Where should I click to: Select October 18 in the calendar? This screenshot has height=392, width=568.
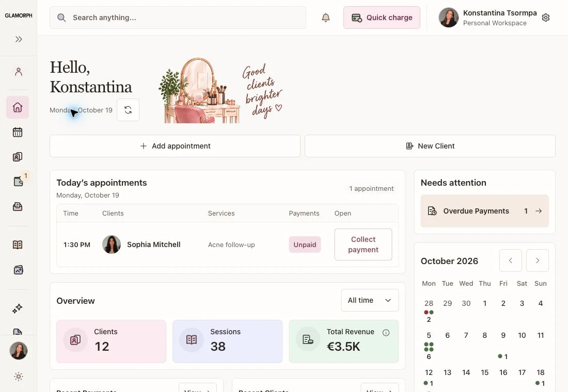click(x=541, y=372)
